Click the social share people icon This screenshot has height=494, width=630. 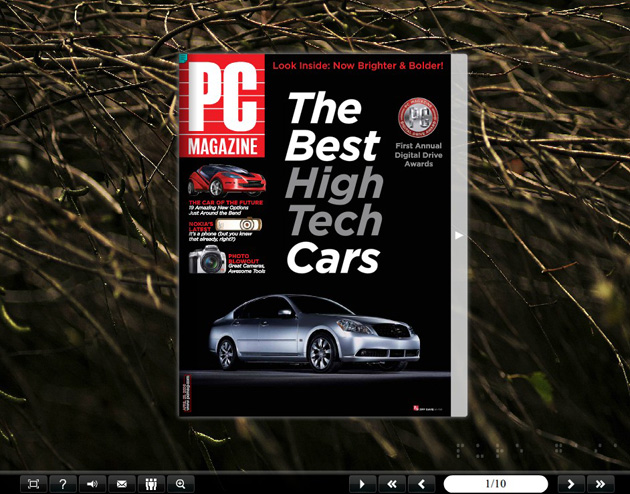[151, 484]
